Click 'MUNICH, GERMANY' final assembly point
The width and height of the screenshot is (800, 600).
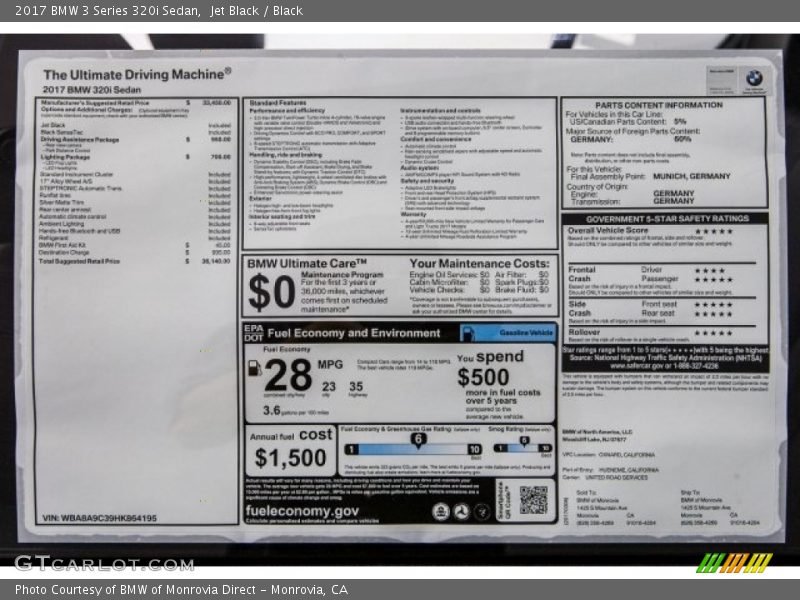click(x=691, y=176)
